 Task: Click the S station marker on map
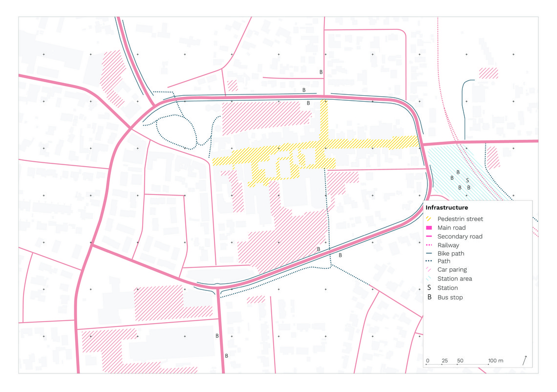[467, 180]
